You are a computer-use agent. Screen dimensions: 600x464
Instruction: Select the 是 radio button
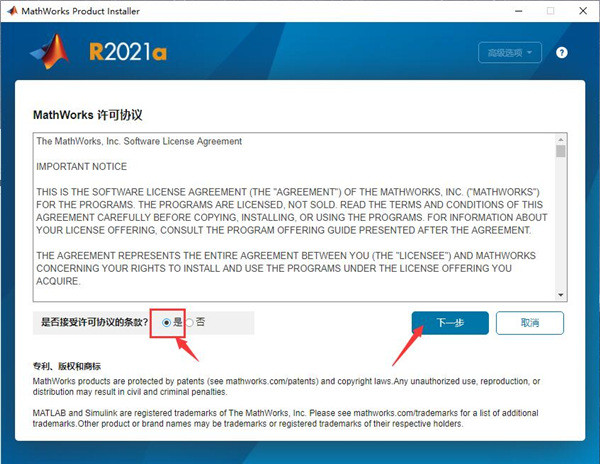pos(166,322)
